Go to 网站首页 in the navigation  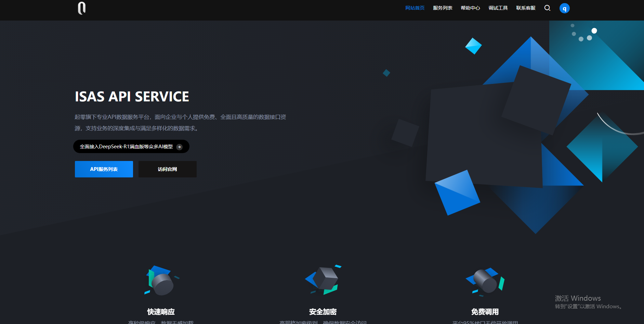(x=415, y=8)
